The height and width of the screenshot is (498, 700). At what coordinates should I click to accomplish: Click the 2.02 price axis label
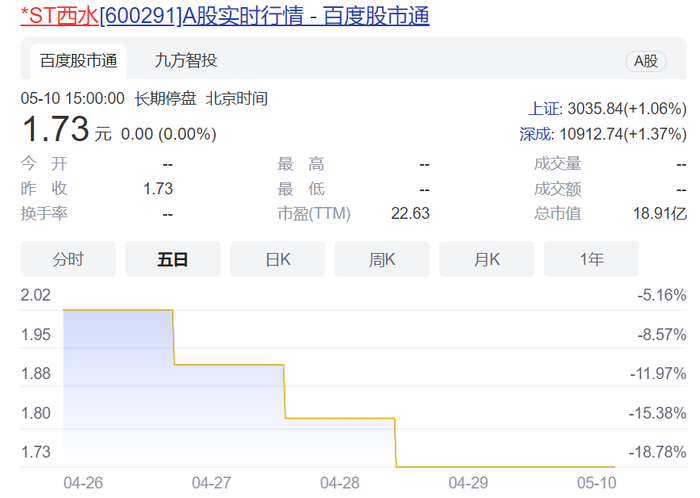pos(36,295)
